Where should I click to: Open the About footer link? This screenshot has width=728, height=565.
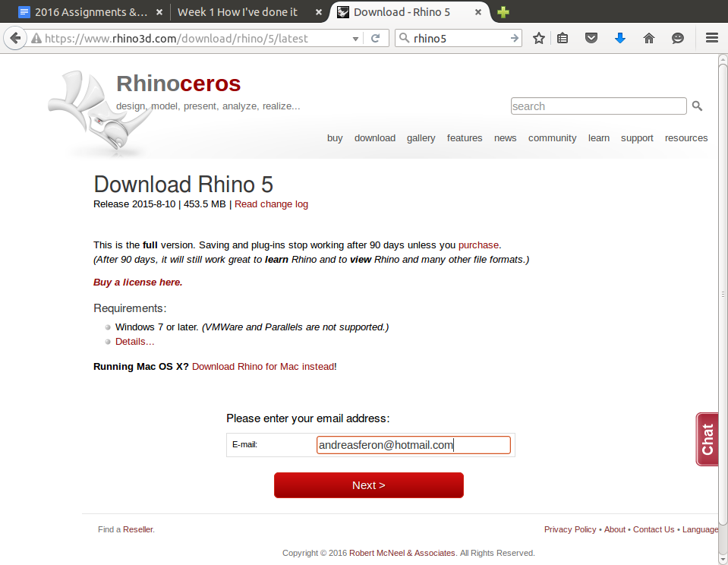click(615, 529)
